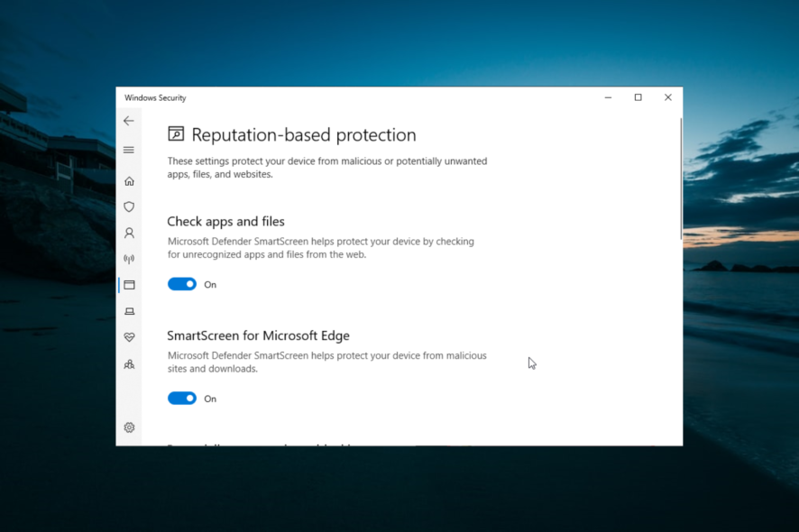Go back using the back arrow
799x532 pixels.
pos(128,121)
